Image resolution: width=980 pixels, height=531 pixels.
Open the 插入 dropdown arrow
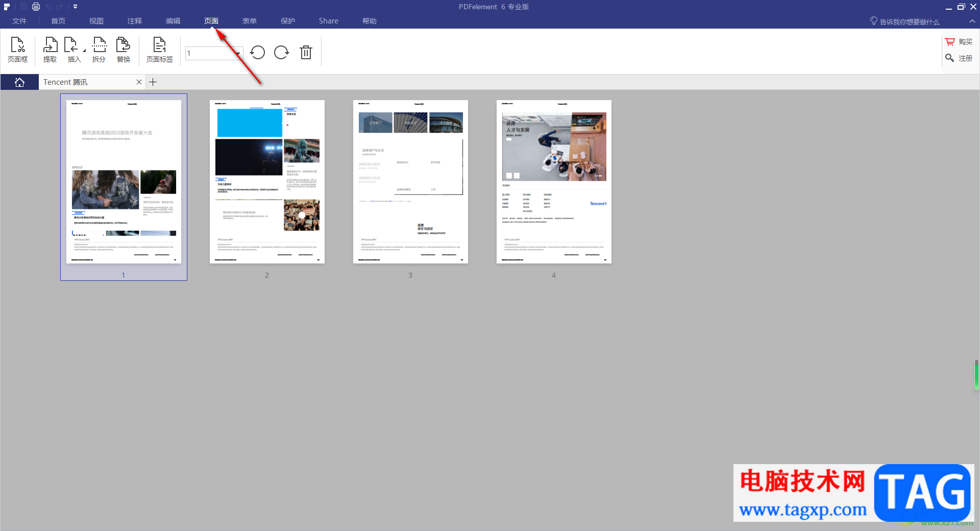coord(84,51)
